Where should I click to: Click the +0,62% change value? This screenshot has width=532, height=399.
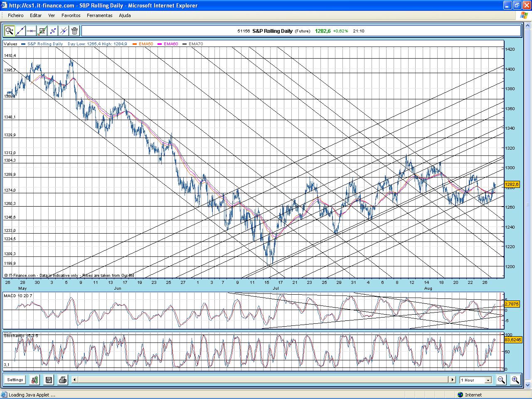(340, 31)
